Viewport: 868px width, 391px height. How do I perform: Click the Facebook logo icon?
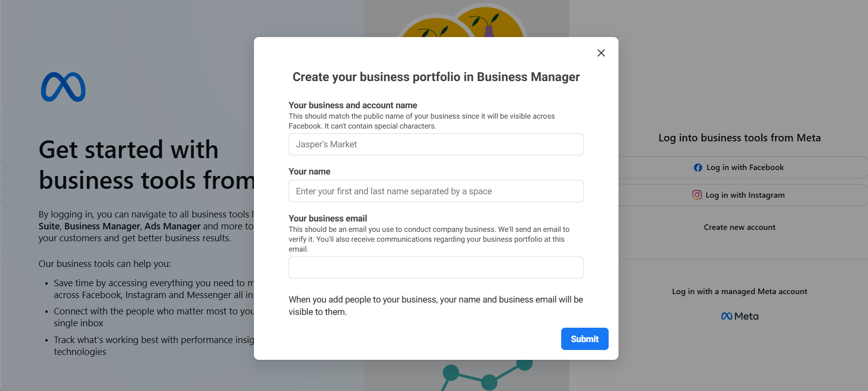[698, 168]
